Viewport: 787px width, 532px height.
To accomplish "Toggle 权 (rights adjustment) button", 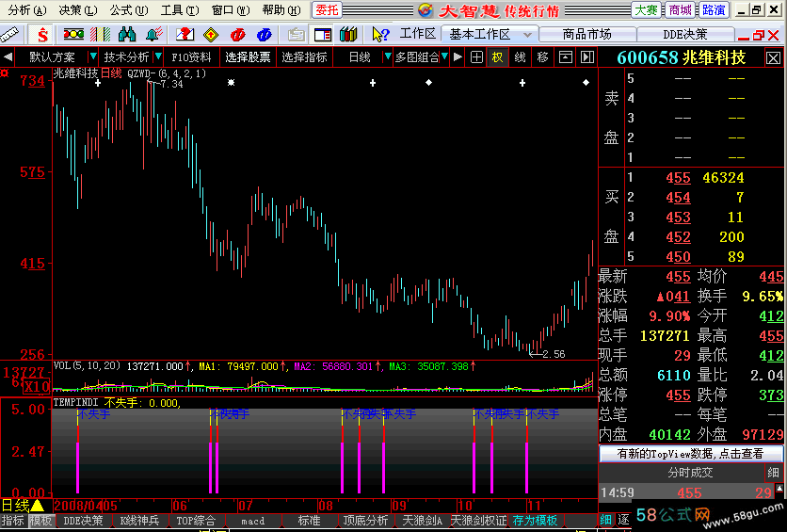I will 497,57.
